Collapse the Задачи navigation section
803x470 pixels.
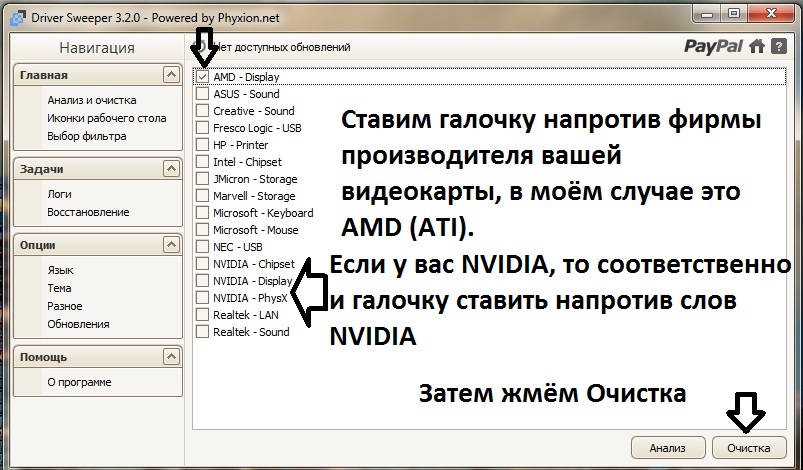pos(172,168)
